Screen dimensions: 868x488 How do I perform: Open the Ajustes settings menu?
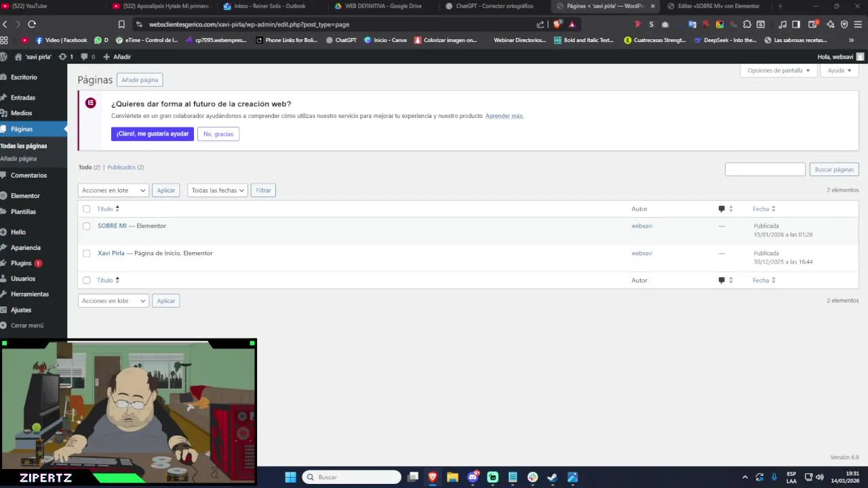pyautogui.click(x=20, y=310)
